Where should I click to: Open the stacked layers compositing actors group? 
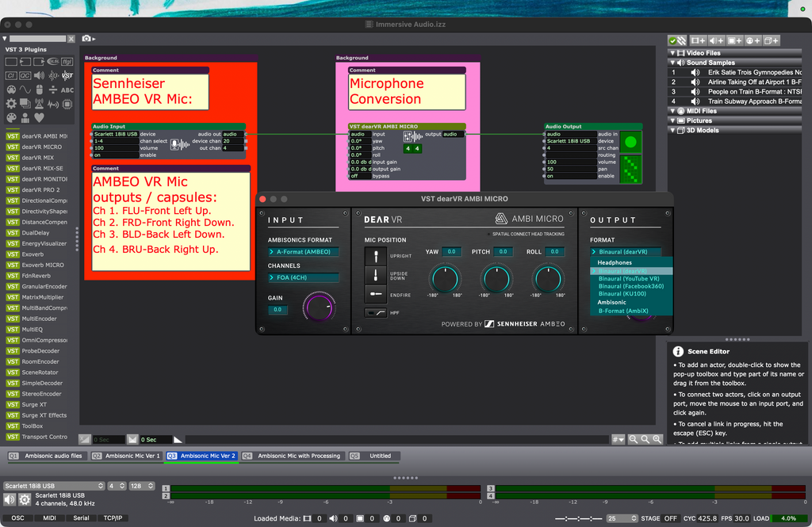pos(25,104)
